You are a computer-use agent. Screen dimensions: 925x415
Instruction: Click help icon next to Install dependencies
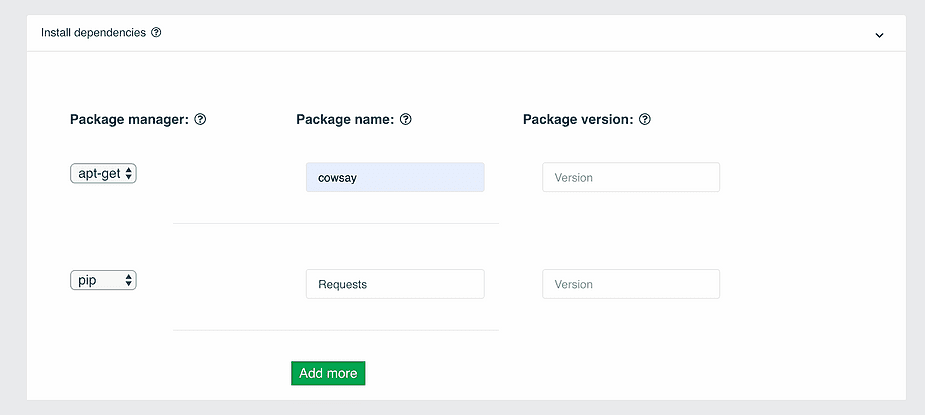tap(156, 32)
